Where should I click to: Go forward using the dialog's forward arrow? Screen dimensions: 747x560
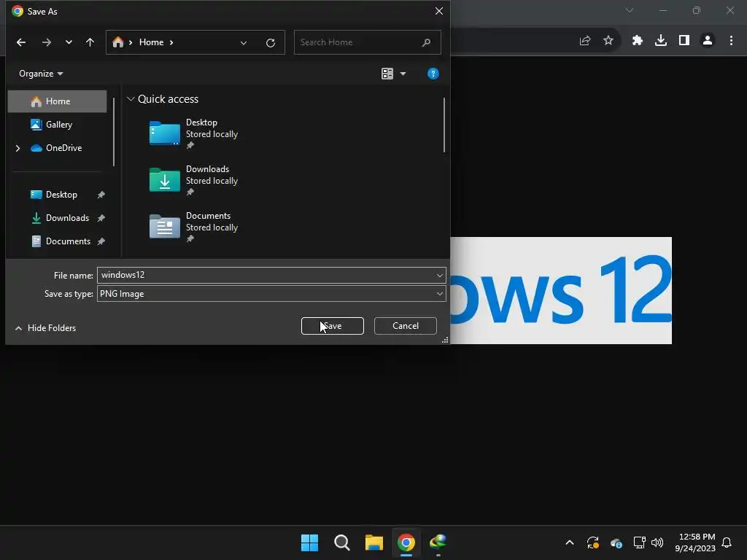coord(46,42)
